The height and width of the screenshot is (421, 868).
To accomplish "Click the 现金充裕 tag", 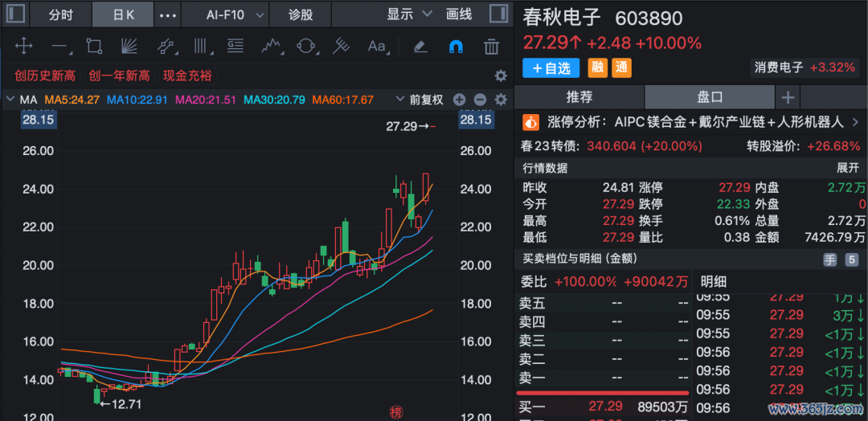I will pyautogui.click(x=187, y=76).
